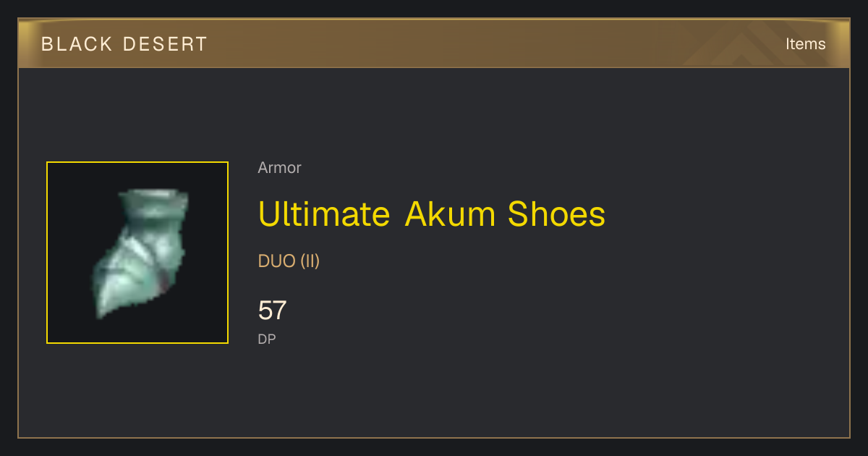Click the Ultimate Akum Shoes item name
Image resolution: width=868 pixels, height=456 pixels.
point(432,214)
